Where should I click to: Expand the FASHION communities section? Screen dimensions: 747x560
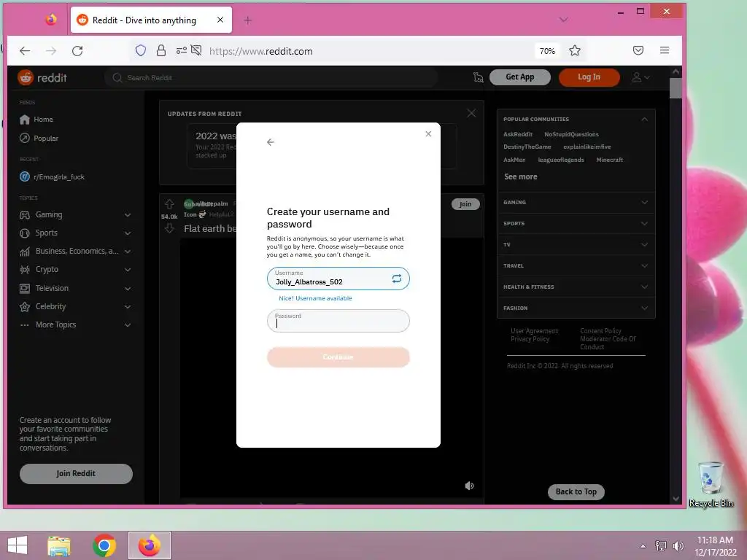tap(576, 308)
